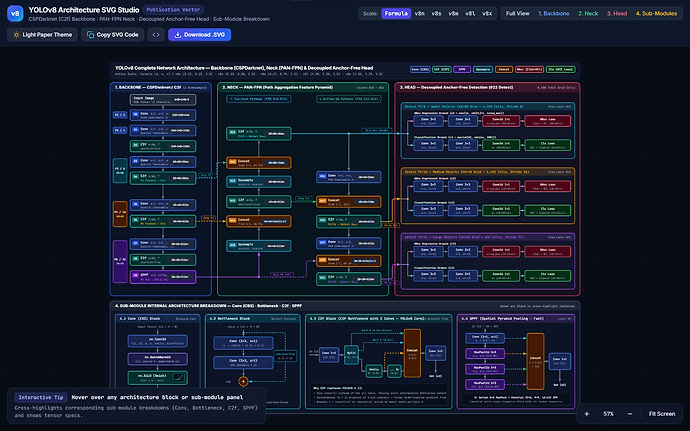Click the Bbox (CIoU+DFL) legend chip
Image resolution: width=690 pixels, height=431 pixels.
[529, 70]
